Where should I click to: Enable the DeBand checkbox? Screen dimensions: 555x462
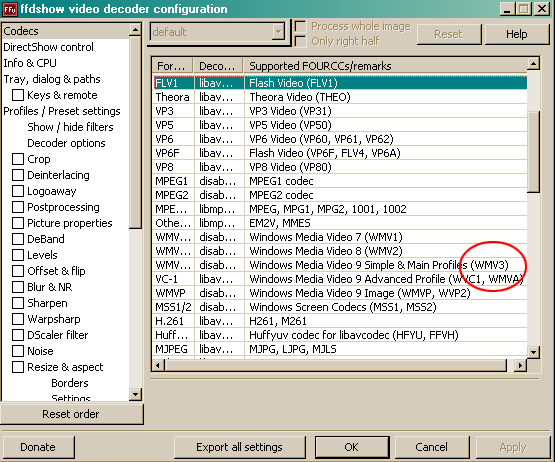click(18, 239)
